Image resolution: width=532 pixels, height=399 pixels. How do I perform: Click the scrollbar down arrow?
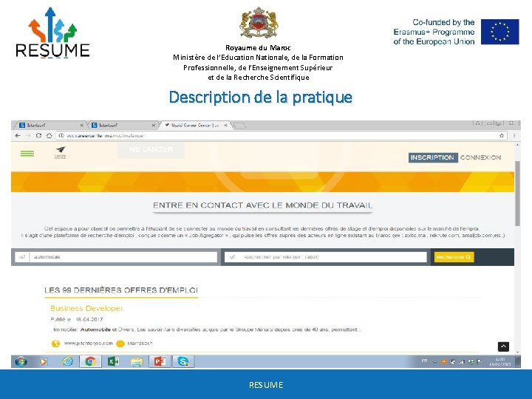click(517, 352)
